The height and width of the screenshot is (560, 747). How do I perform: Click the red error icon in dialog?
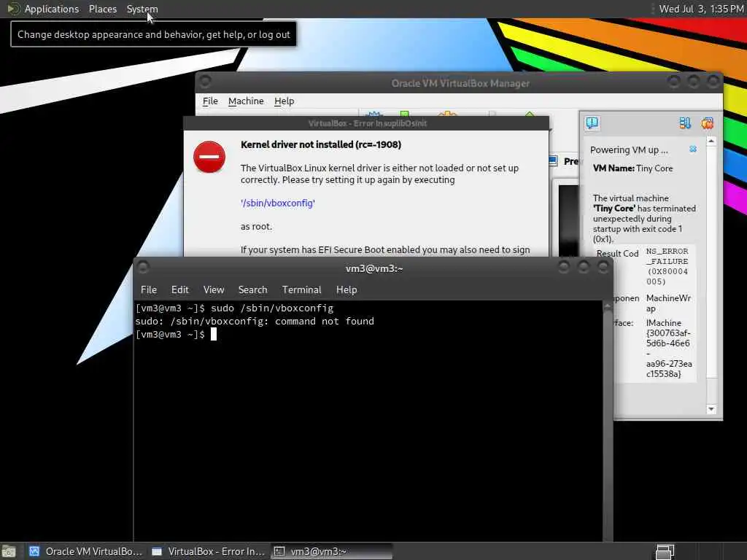click(x=209, y=157)
